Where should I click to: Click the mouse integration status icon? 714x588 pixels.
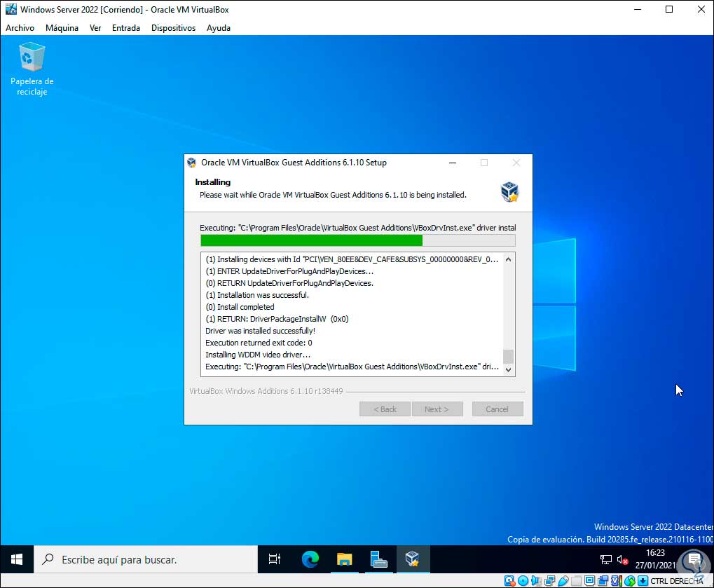pos(630,581)
